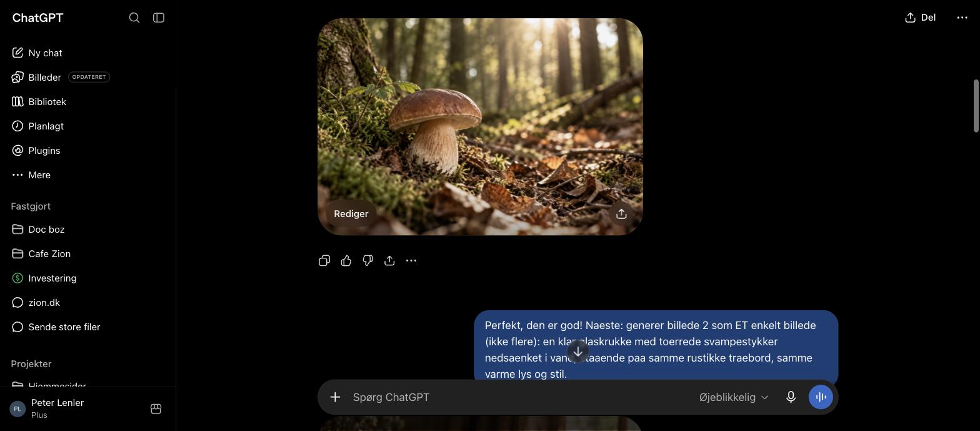The width and height of the screenshot is (980, 431).
Task: Click Rediger on the mushroom image
Action: pos(351,214)
